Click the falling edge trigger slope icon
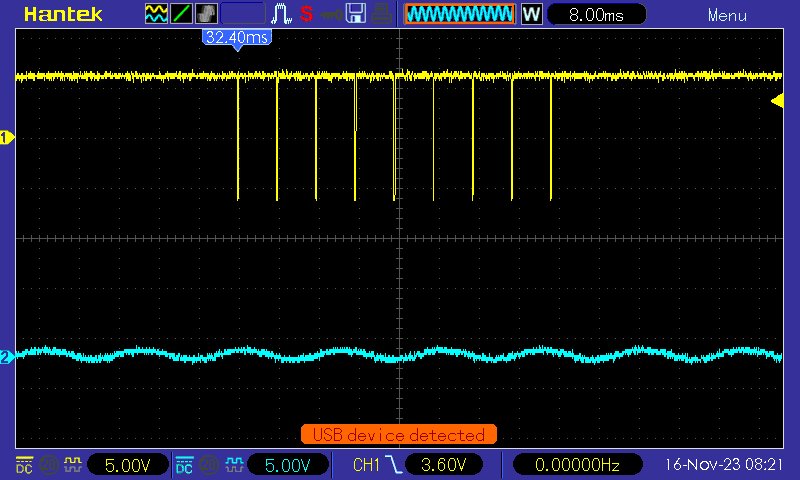This screenshot has width=800, height=480. click(394, 465)
